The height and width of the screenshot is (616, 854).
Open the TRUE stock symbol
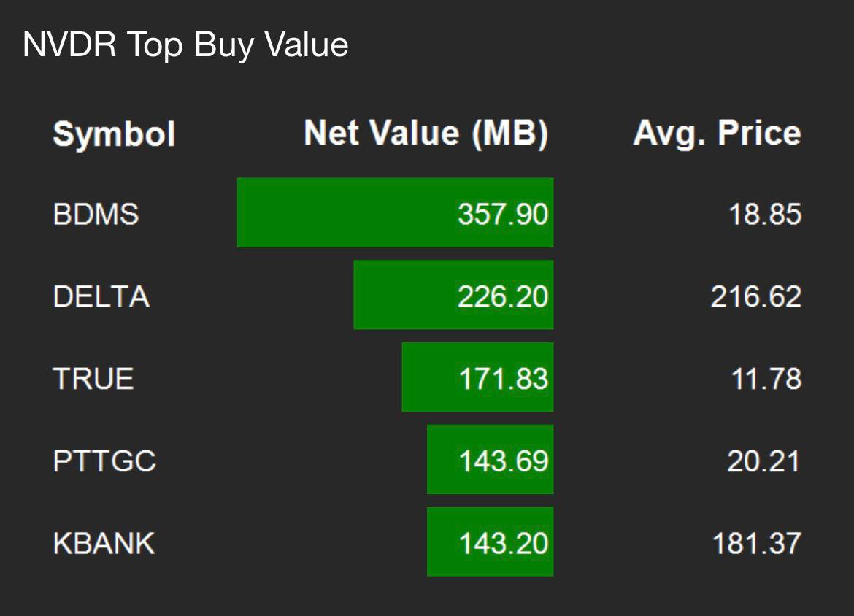click(93, 380)
